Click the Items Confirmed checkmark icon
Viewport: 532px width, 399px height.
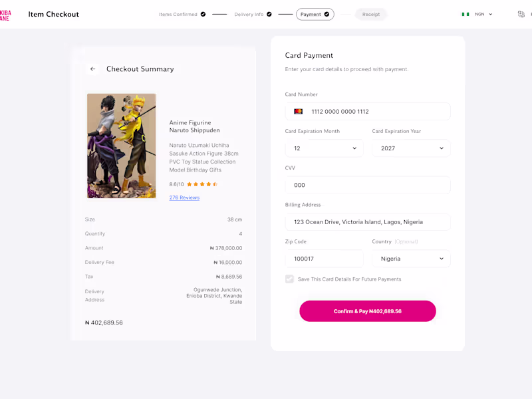click(x=203, y=14)
